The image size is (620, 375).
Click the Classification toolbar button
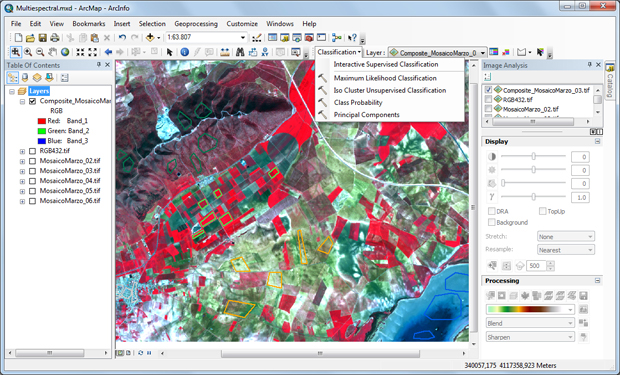point(339,52)
